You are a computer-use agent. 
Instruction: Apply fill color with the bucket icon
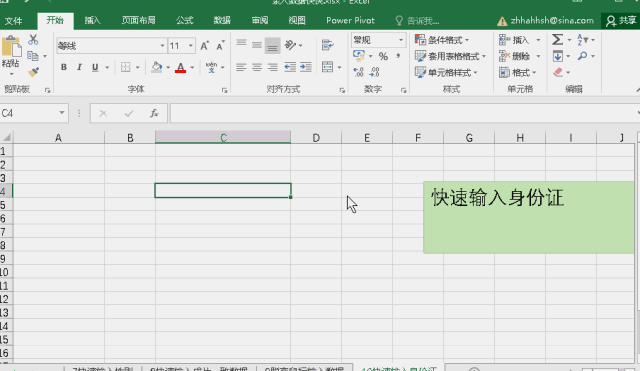pos(156,67)
